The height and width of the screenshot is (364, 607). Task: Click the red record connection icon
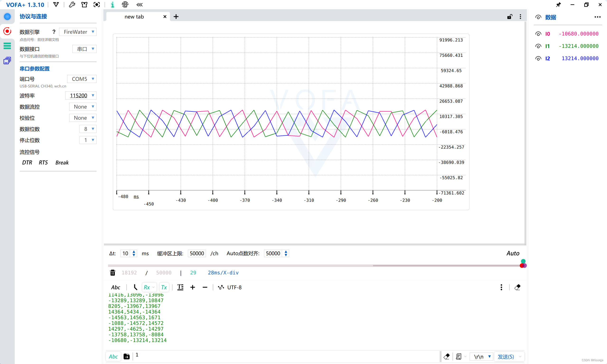pos(7,31)
